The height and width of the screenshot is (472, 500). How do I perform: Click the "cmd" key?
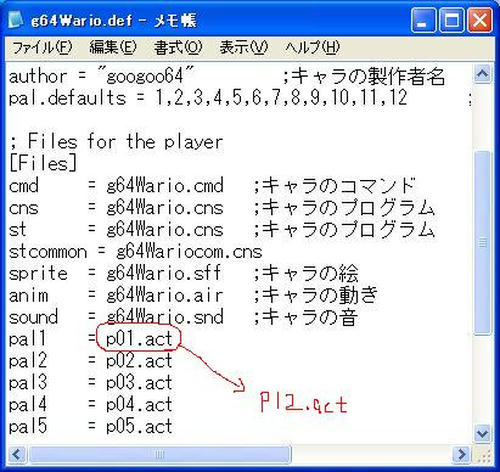tap(23, 186)
